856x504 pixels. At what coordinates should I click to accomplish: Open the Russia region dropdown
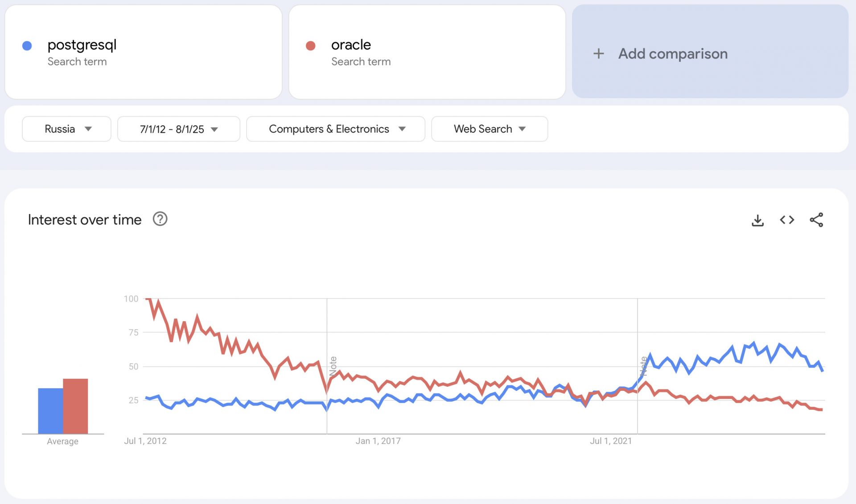66,129
